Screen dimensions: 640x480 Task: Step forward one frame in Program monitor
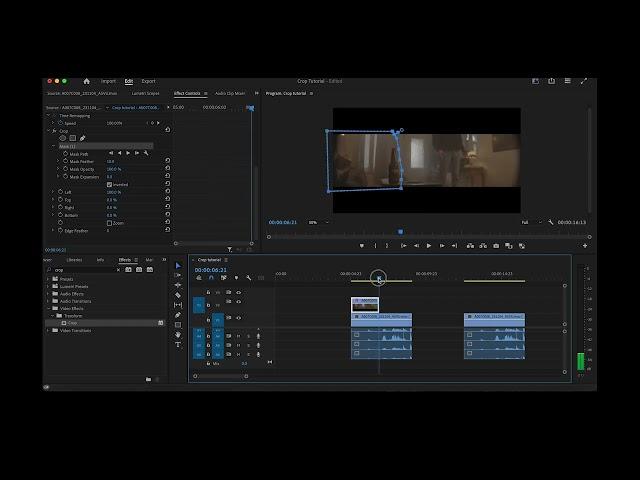pyautogui.click(x=442, y=246)
